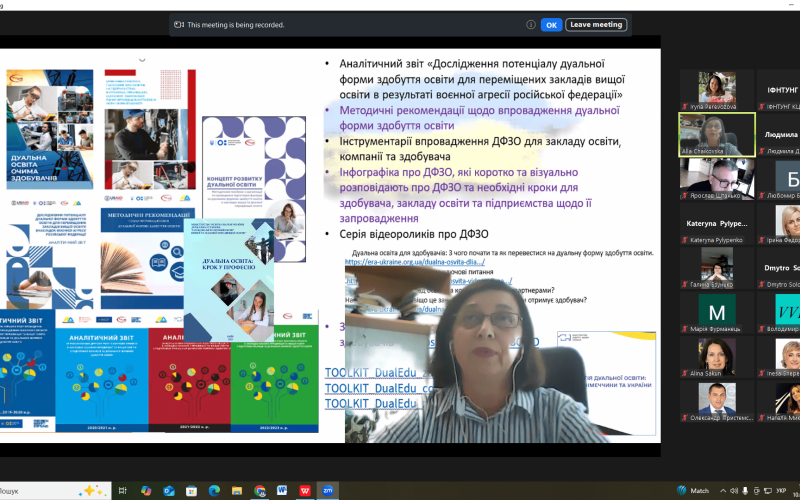
Task: Click the 'Дуальна освіта: крок у професію' cover
Action: 229,280
